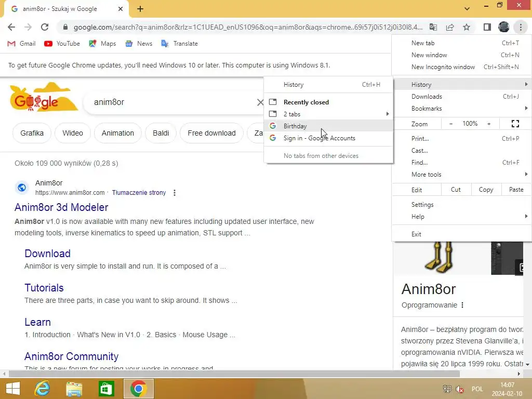Expand the tab search chevron
This screenshot has width=532, height=399.
pos(467,9)
